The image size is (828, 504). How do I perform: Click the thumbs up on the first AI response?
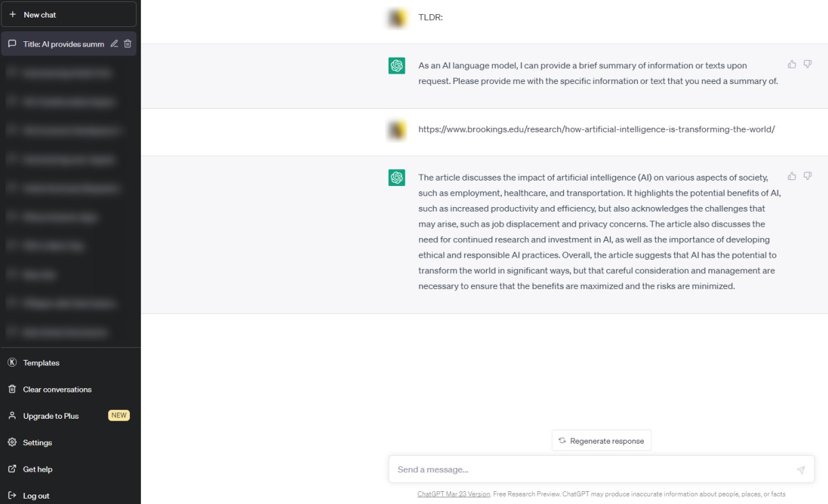pos(791,64)
